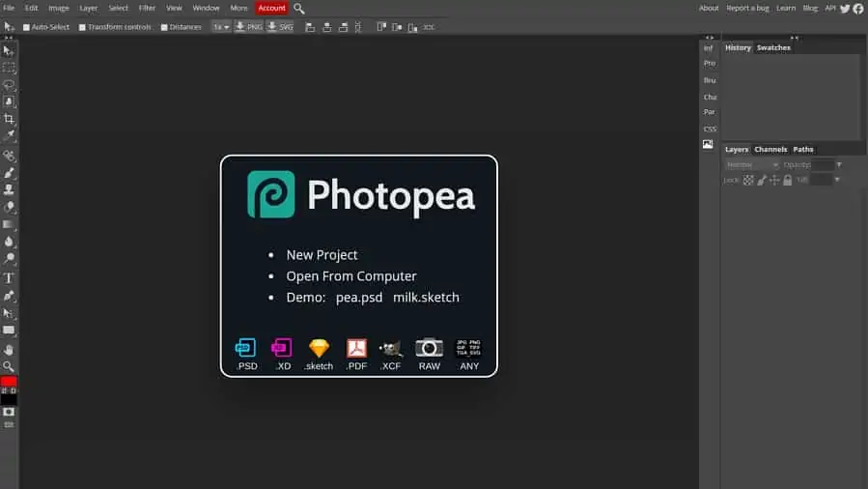
Task: Select the Clone Stamp tool
Action: 9,190
